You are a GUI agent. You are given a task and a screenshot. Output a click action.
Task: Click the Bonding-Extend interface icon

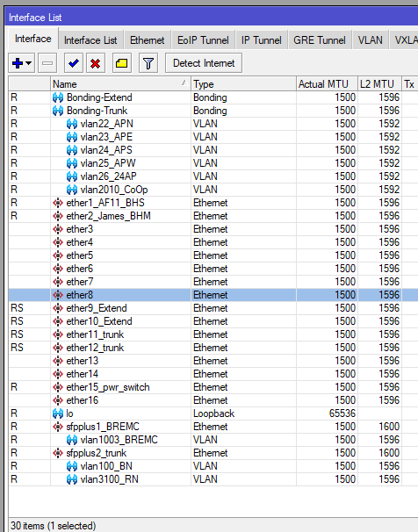tap(58, 97)
